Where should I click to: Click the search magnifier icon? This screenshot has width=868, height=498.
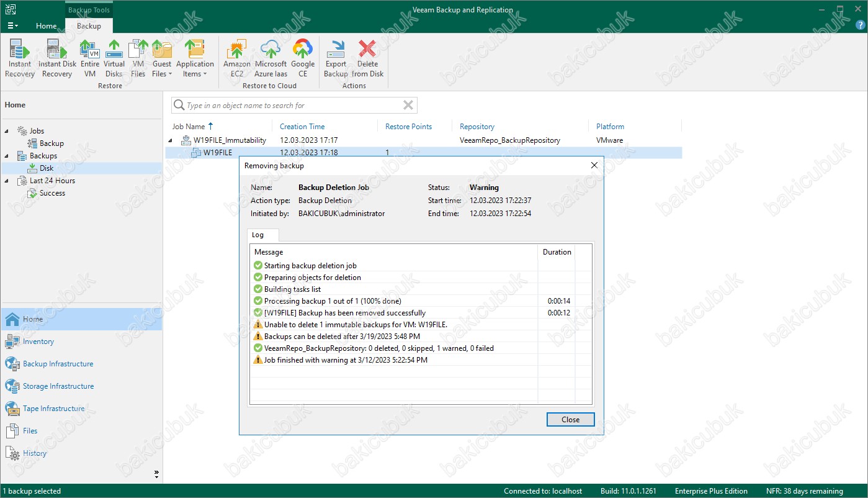(x=179, y=106)
